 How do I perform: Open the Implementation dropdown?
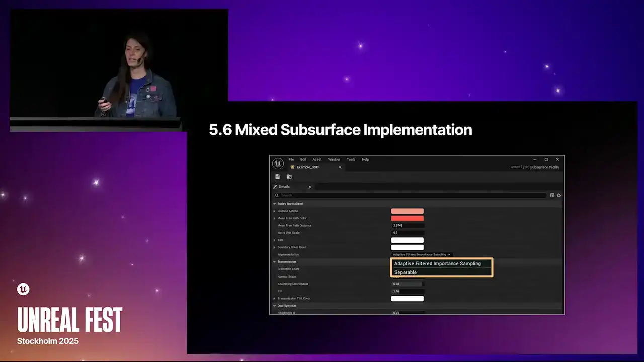[421, 255]
